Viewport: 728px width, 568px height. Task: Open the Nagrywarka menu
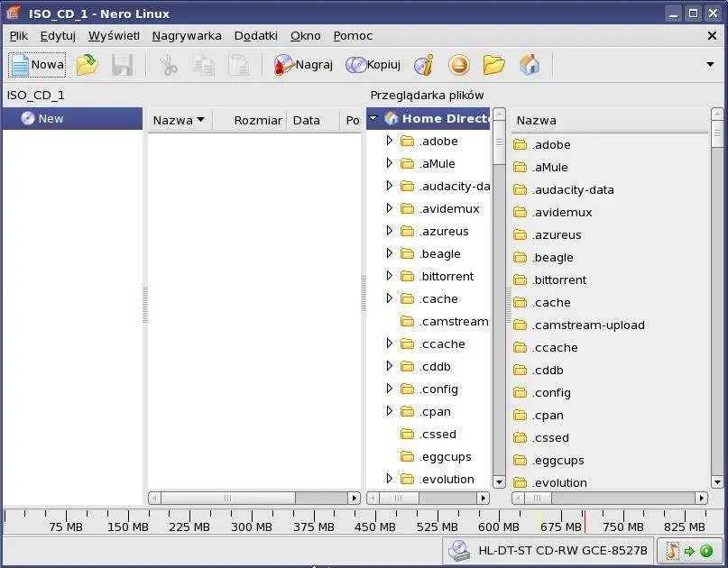(x=187, y=36)
